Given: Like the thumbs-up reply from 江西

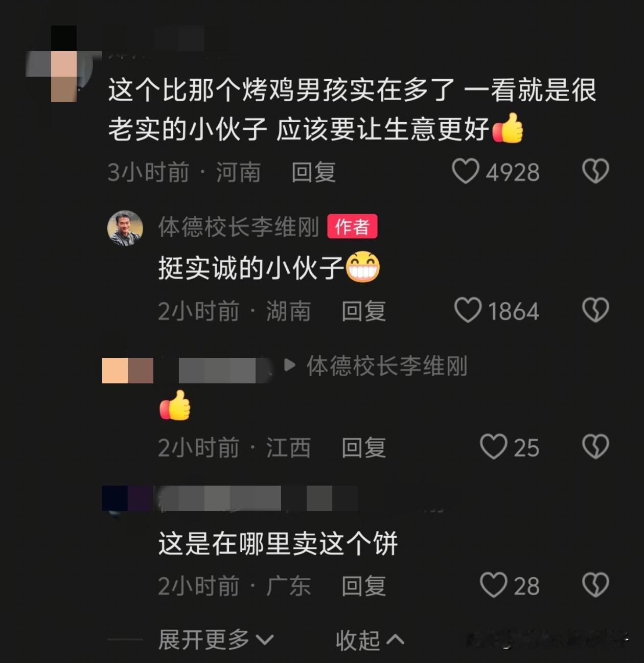Looking at the screenshot, I should pyautogui.click(x=493, y=447).
